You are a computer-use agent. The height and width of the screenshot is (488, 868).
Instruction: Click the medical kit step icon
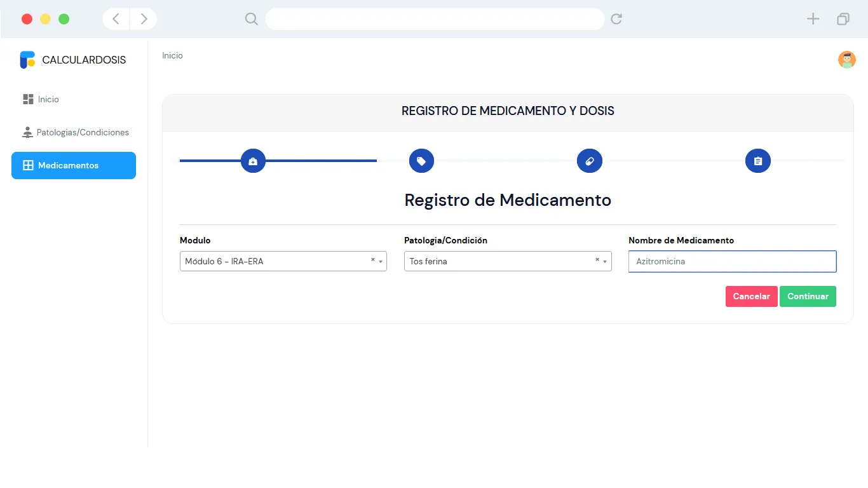coord(253,161)
